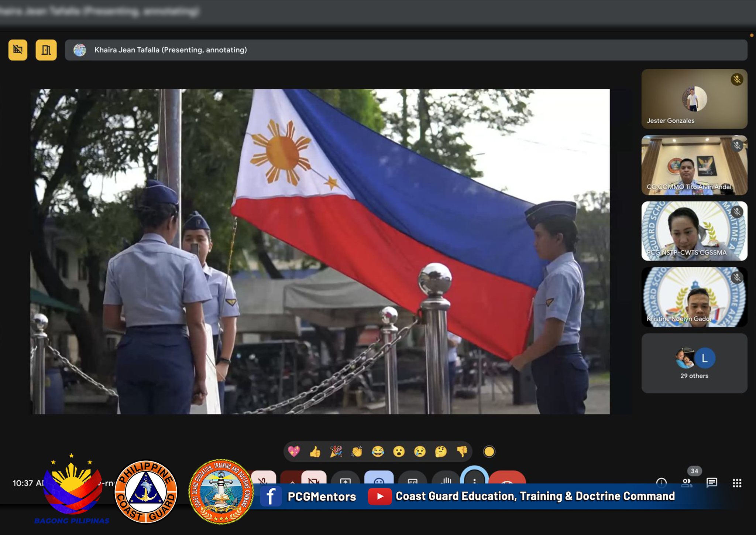Viewport: 756px width, 535px height.
Task: Open the emoji skin tone selector
Action: [489, 451]
